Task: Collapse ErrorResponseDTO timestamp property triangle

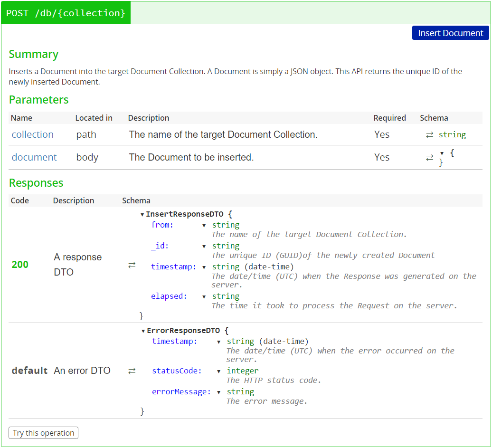Action: [x=219, y=342]
